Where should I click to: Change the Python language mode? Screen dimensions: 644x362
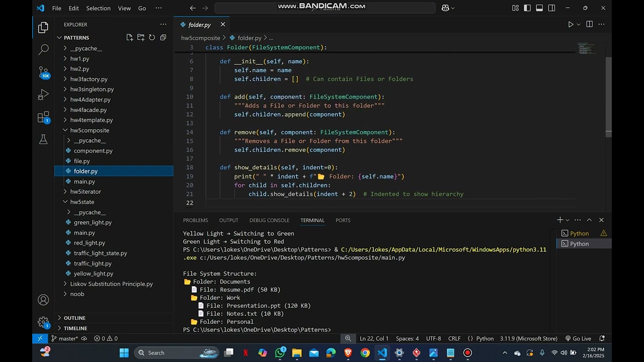[485, 338]
